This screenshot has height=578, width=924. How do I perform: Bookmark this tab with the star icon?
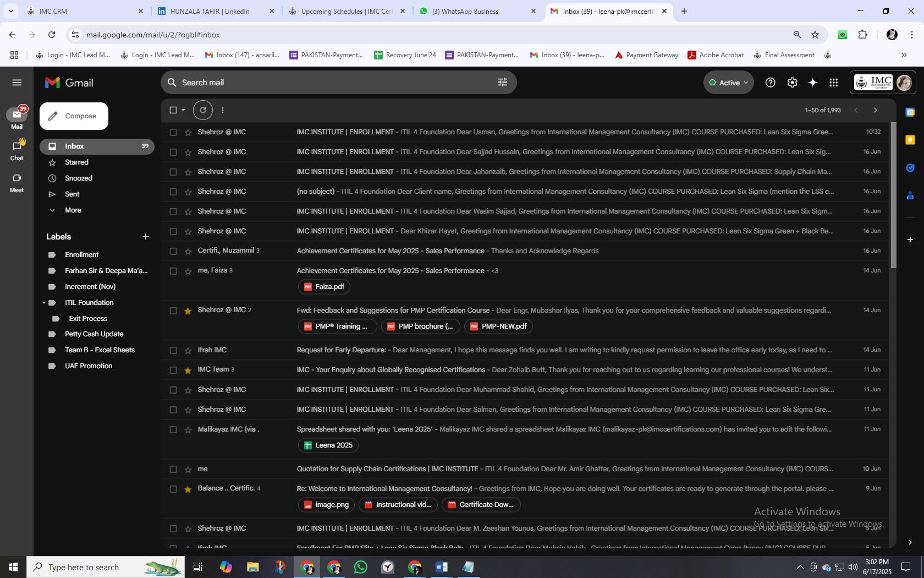tap(815, 35)
